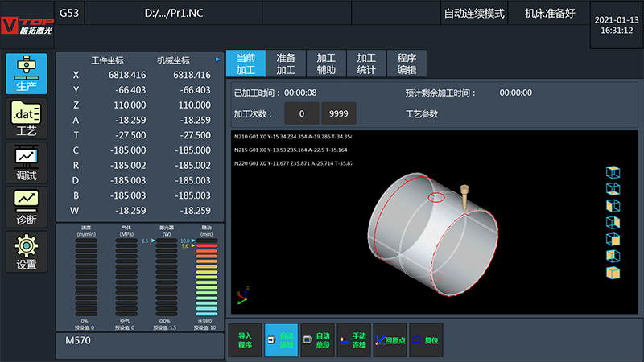The image size is (644, 362).
Task: Expand coordinates panel with the blue arrow
Action: click(x=217, y=60)
